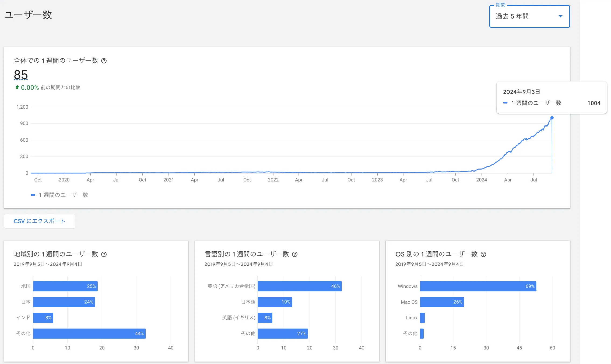Image resolution: width=611 pixels, height=364 pixels.
Task: Click the underlined 85 user count
Action: pos(21,75)
